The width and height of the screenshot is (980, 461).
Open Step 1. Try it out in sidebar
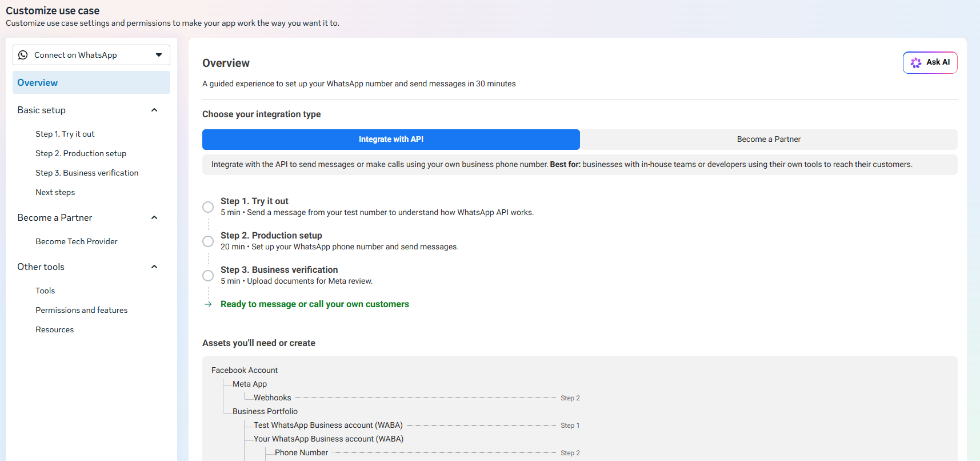click(x=65, y=134)
